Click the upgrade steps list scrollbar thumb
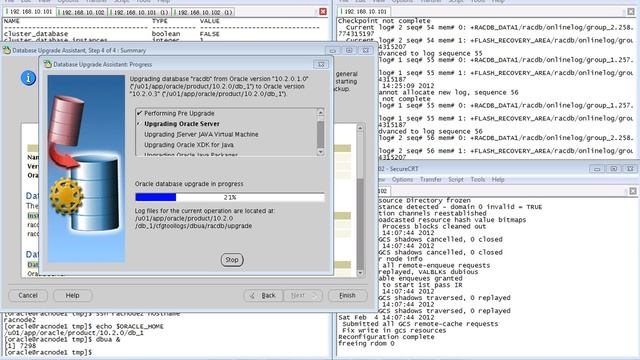This screenshot has height=360, width=640. pos(320,135)
